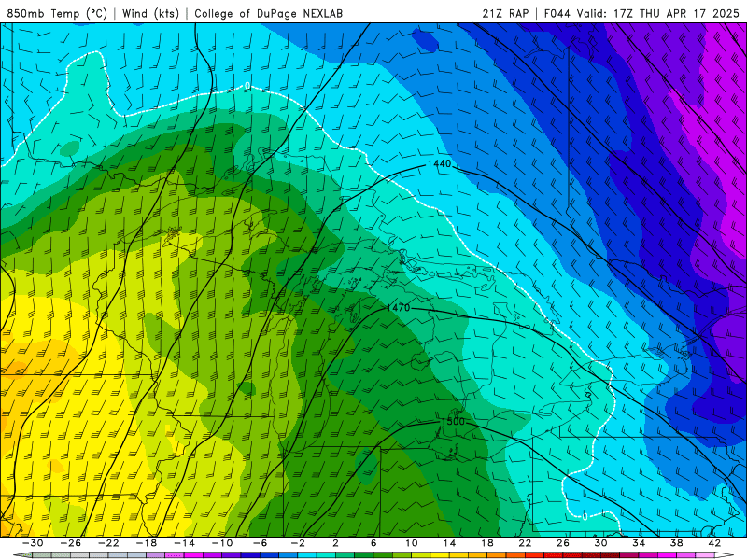This screenshot has height=560, width=747.
Task: Click the '6' color scale tick label
Action: [373, 543]
